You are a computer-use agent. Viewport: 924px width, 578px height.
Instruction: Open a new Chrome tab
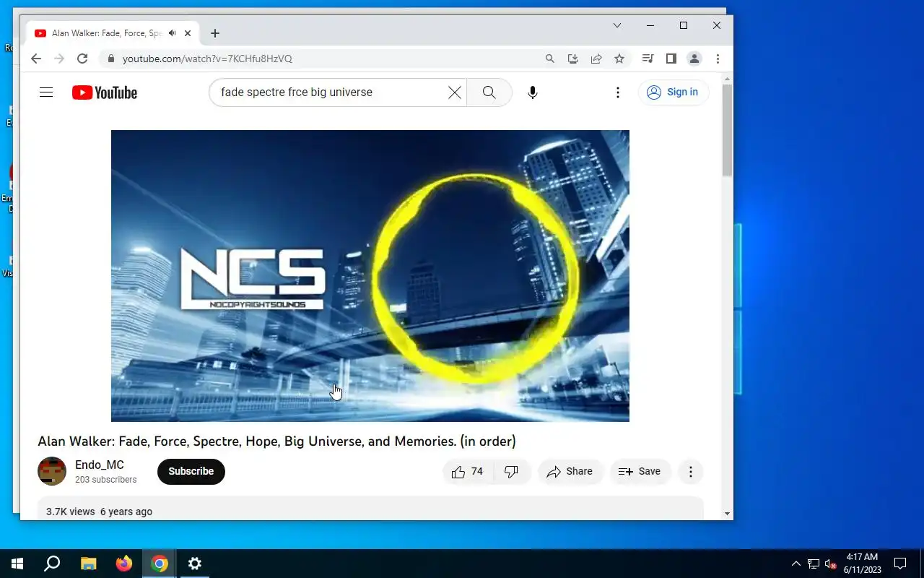[x=215, y=33]
